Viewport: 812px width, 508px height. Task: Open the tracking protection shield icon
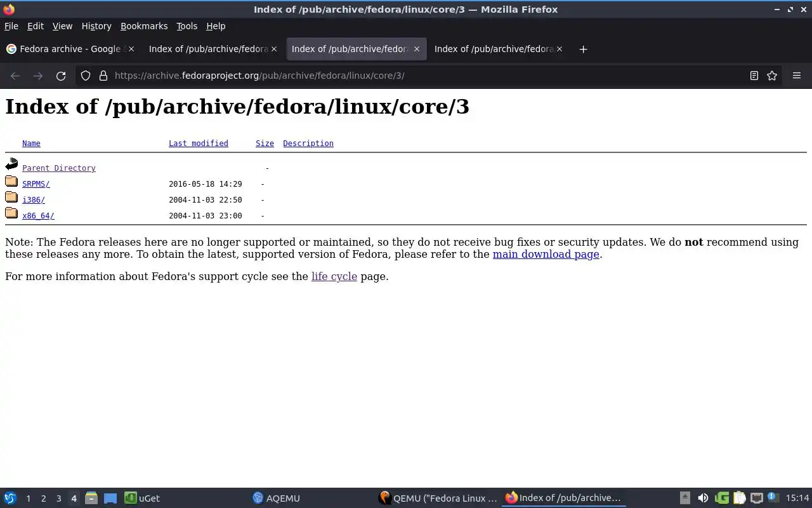pyautogui.click(x=86, y=76)
